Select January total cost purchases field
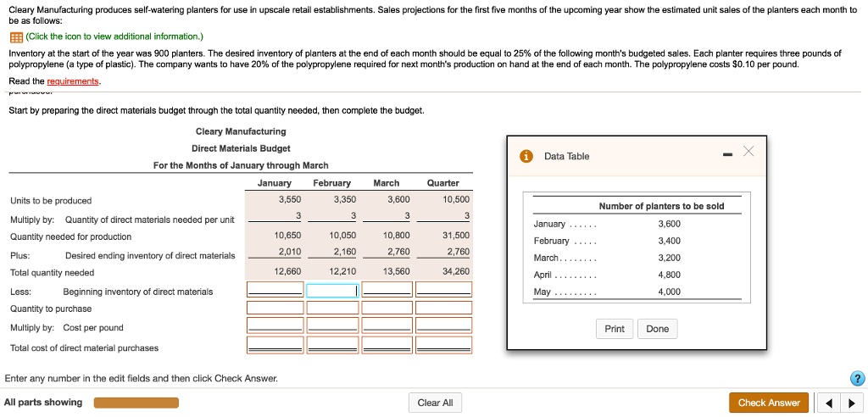Image resolution: width=868 pixels, height=417 pixels. pyautogui.click(x=275, y=344)
